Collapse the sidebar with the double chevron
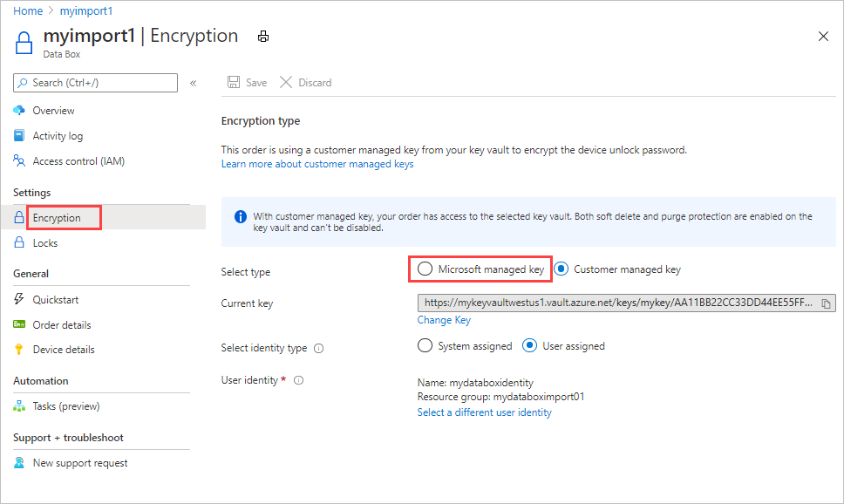This screenshot has height=504, width=844. (x=194, y=83)
